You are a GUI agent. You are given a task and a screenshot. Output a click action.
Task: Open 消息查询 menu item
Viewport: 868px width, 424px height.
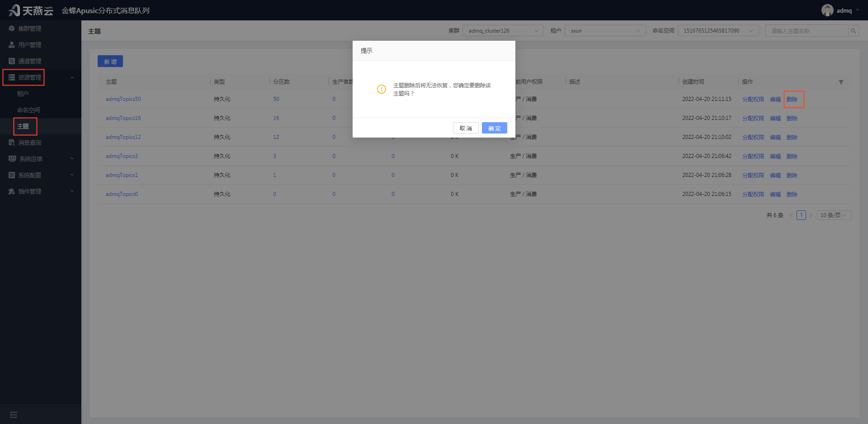[x=30, y=143]
